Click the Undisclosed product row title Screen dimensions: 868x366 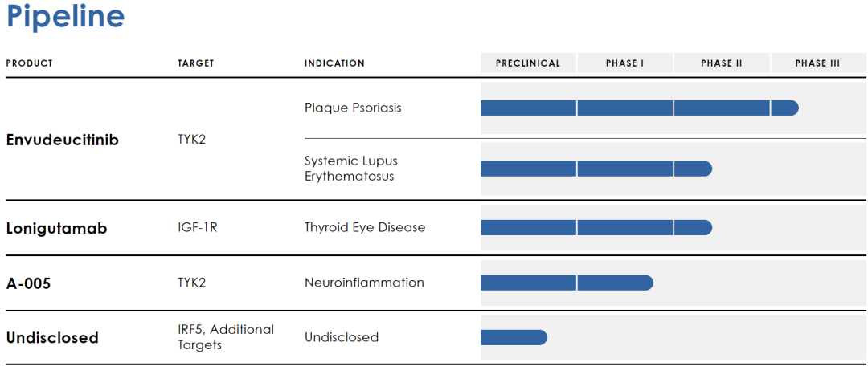(52, 337)
